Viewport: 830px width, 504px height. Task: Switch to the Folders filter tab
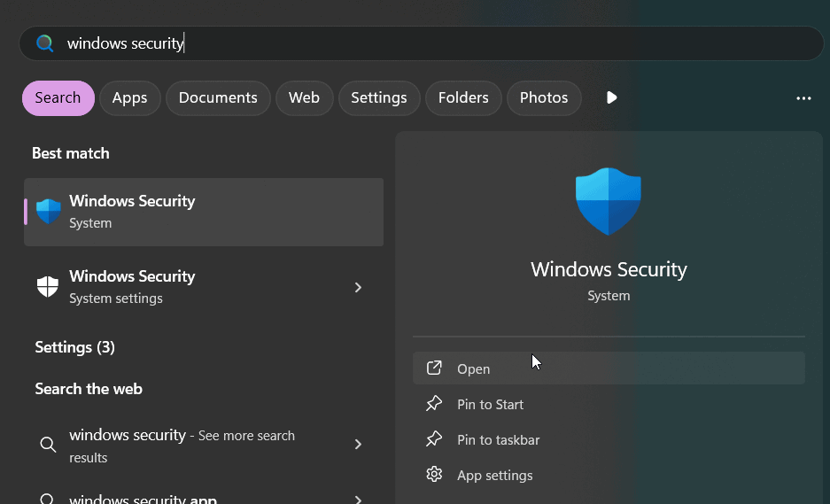463,98
